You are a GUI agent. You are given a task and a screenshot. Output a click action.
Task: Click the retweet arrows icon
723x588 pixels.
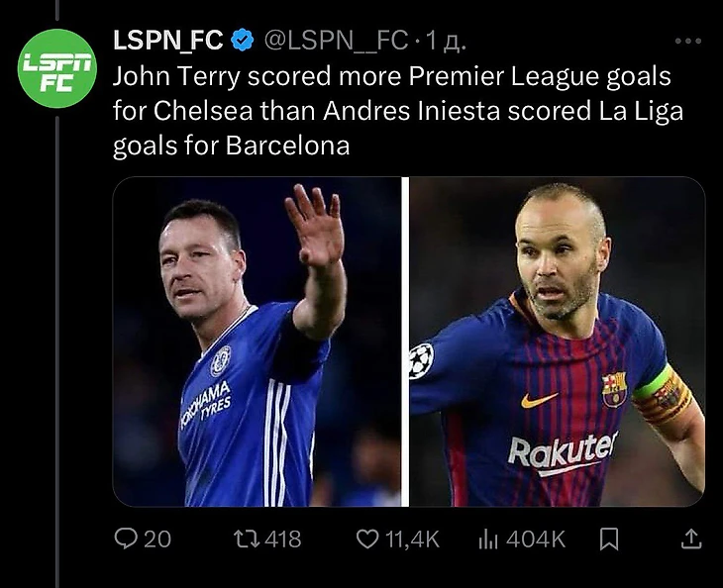point(243,538)
